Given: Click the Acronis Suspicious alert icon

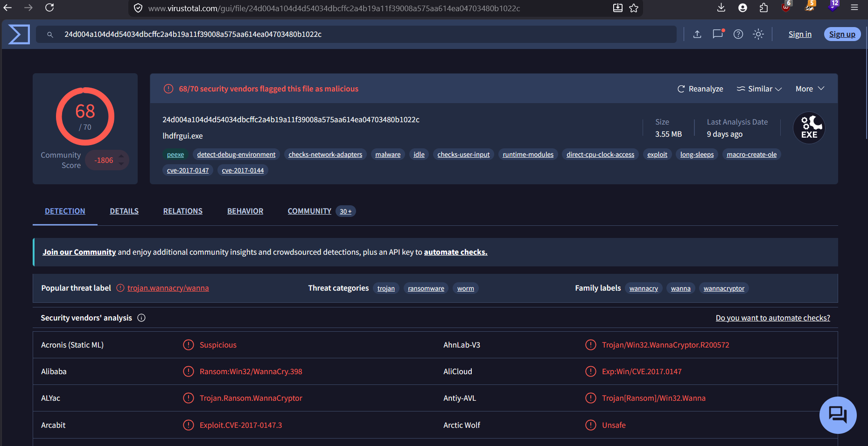Looking at the screenshot, I should coord(189,345).
